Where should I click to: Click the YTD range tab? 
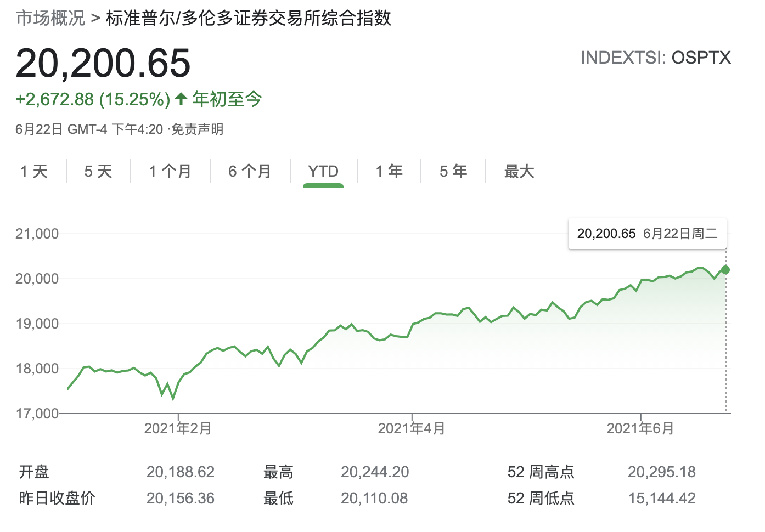coord(323,172)
